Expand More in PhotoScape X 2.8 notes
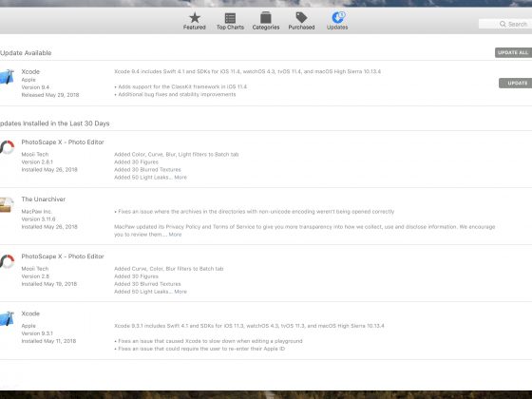The height and width of the screenshot is (399, 532). pos(180,292)
